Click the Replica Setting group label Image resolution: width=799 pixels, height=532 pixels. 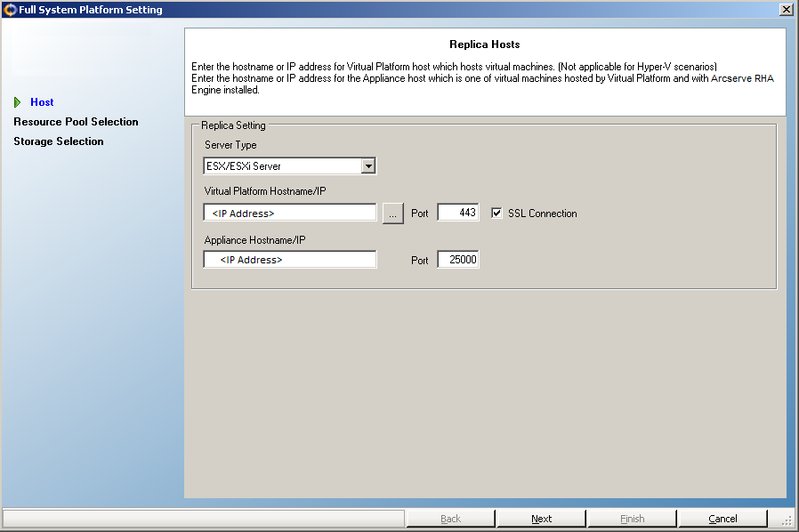(233, 125)
